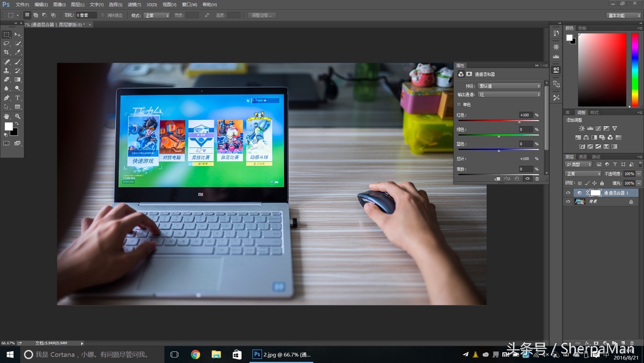Select the Quick Selection tool
644x363 pixels.
(18, 44)
